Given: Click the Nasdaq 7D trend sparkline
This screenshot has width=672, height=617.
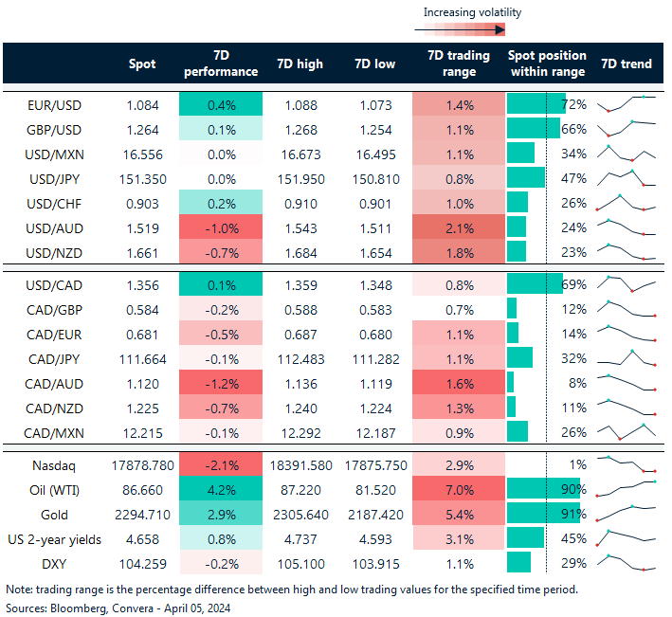Looking at the screenshot, I should [x=627, y=464].
